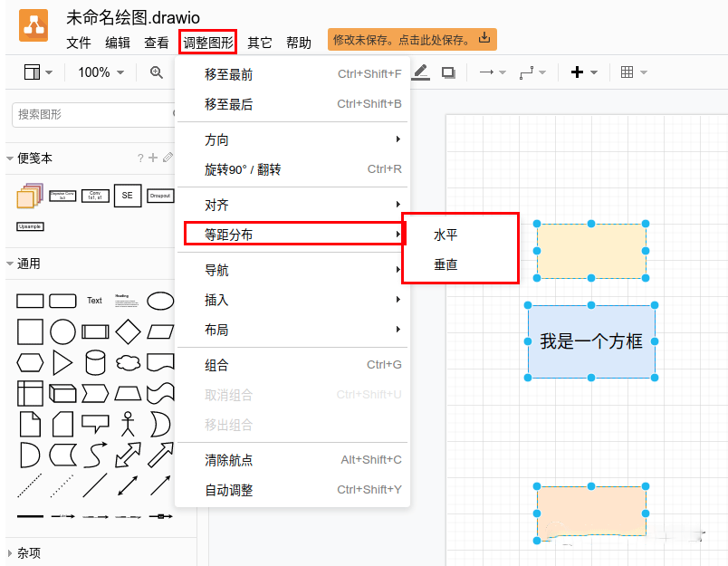The height and width of the screenshot is (566, 728).
Task: Select the Diamond shape
Action: [129, 331]
